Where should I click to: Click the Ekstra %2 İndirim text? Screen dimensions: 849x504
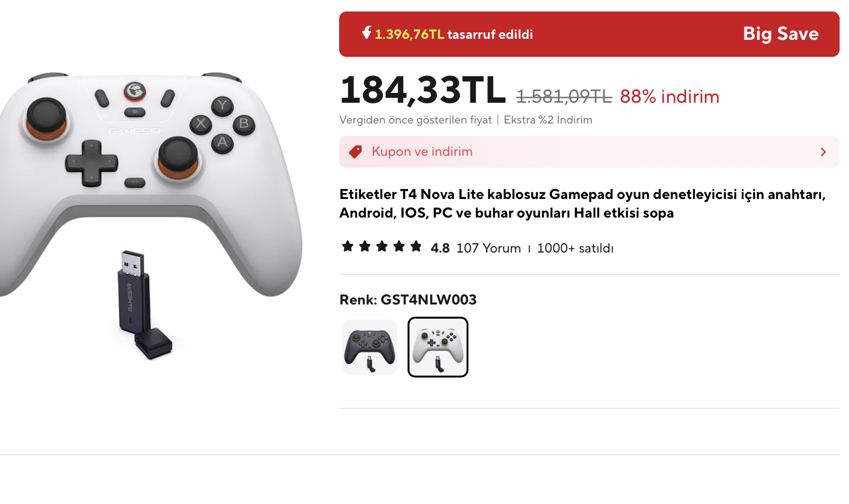548,120
